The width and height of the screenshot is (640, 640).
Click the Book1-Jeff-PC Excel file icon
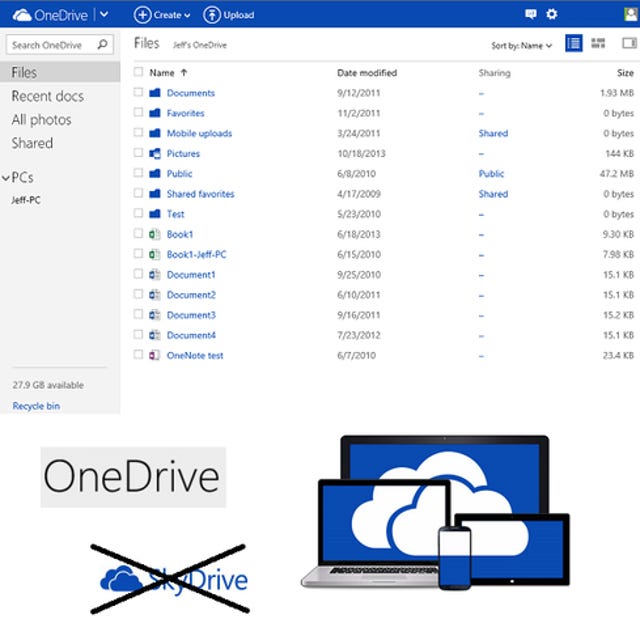click(x=154, y=254)
